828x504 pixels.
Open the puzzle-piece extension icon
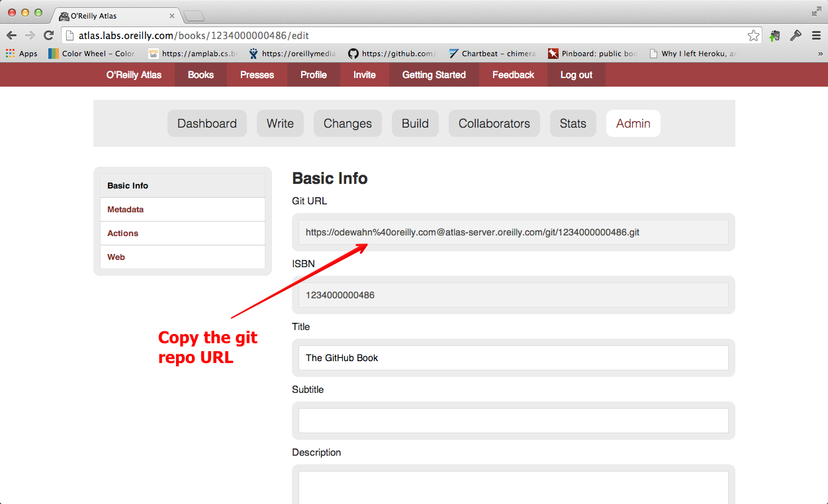pos(774,36)
